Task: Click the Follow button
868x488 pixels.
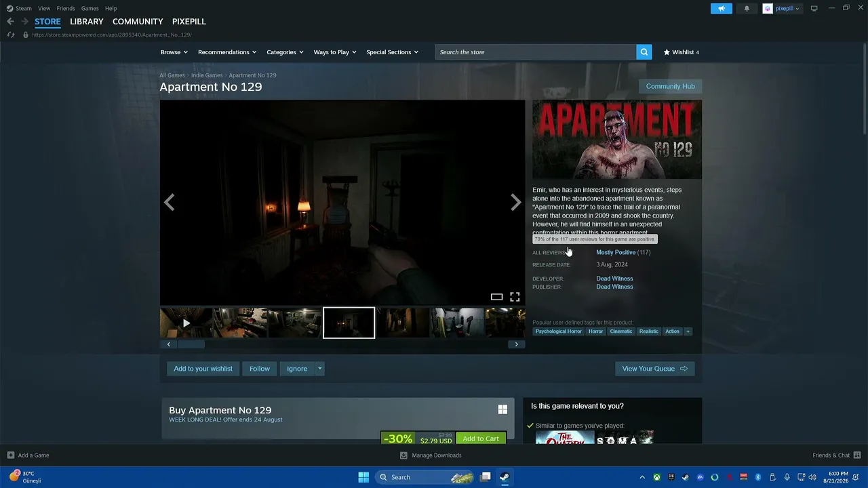Action: pyautogui.click(x=260, y=369)
